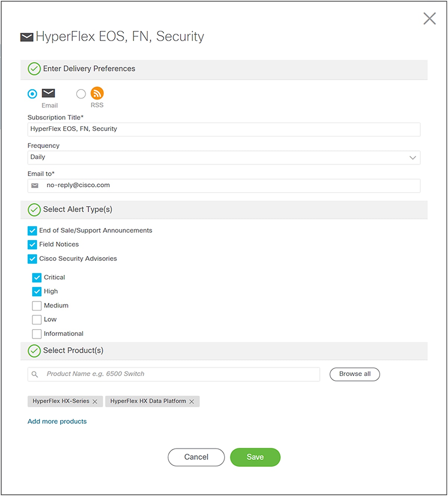This screenshot has height=496, width=448.
Task: Click the Email envelope delivery icon
Action: click(x=49, y=93)
